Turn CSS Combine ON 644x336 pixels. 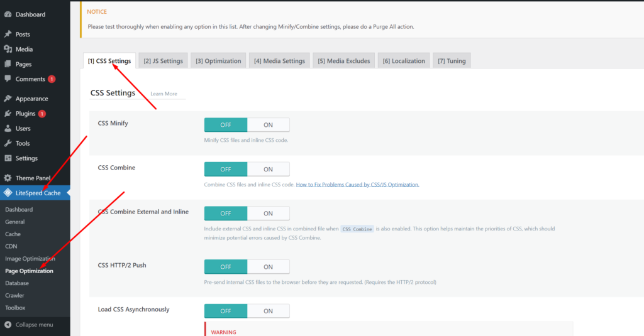[x=268, y=169]
